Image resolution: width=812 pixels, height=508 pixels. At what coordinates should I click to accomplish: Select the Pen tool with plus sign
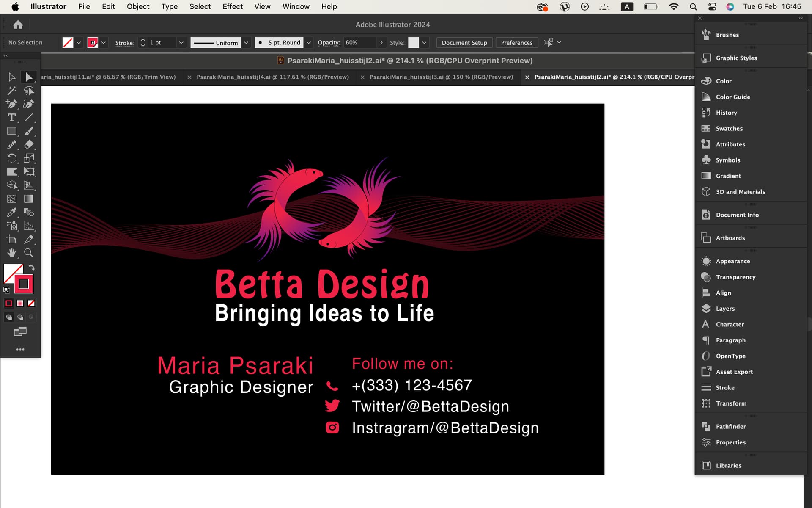tap(11, 104)
